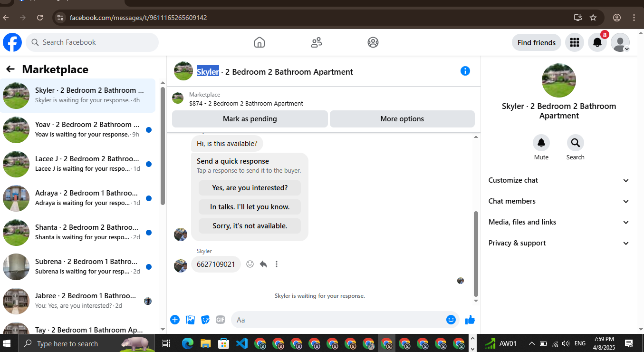Open Adraya's conversation in the chat list
644x352 pixels.
pos(78,198)
